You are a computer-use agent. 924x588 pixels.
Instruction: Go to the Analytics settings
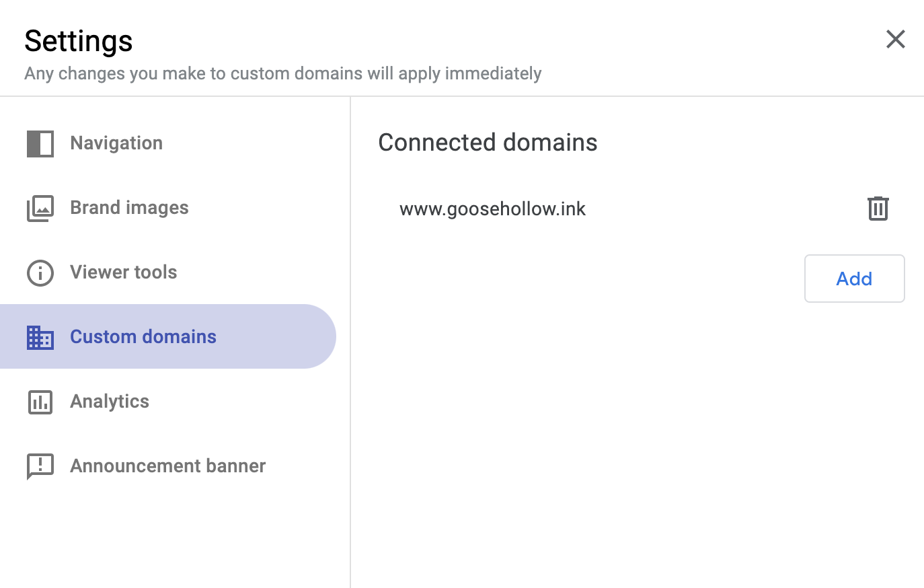tap(110, 402)
